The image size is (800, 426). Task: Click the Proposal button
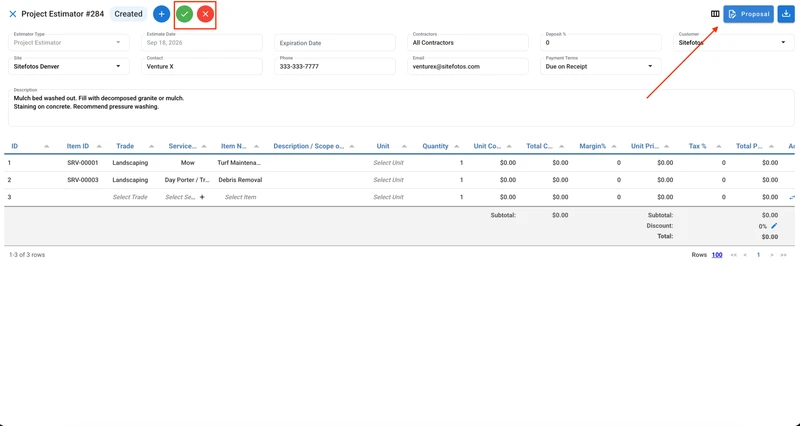coord(748,14)
